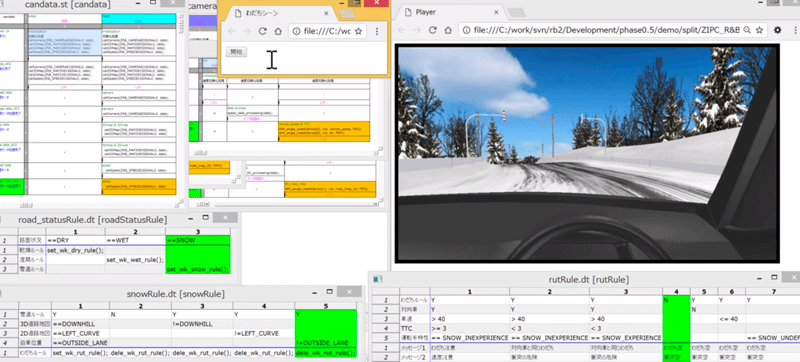Open new tab beside the Player tab
The width and height of the screenshot is (800, 362).
pos(517,12)
